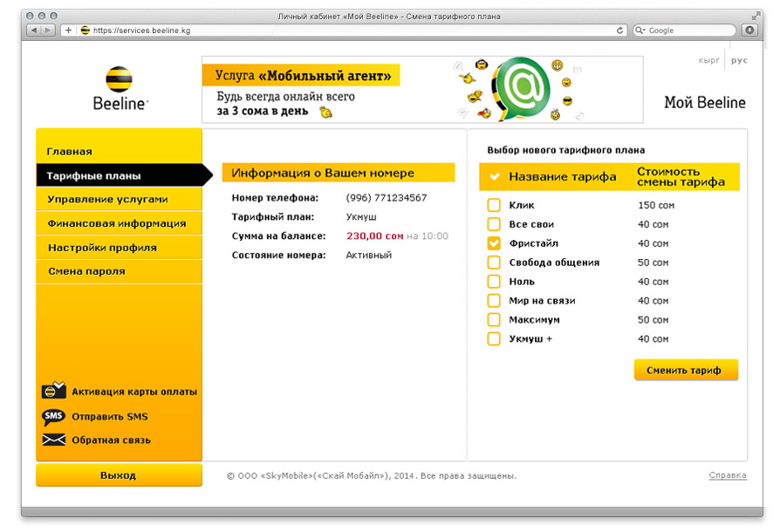Tick the Укмуш + tariff checkbox
Viewport: 780px width, 532px height.
494,338
